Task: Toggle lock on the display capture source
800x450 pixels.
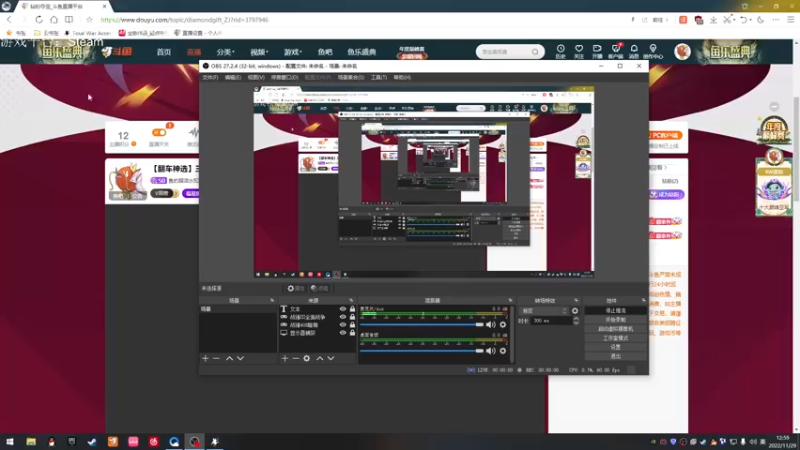Action: tap(352, 333)
